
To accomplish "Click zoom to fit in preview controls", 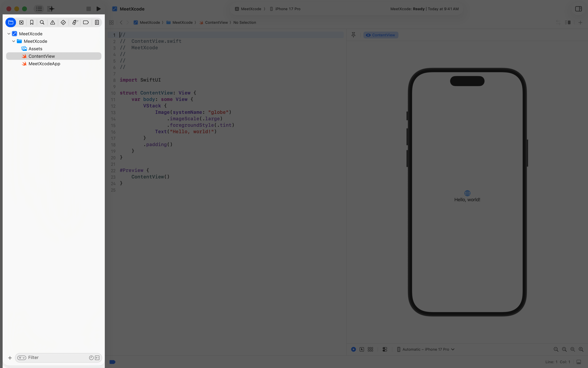I will [x=572, y=349].
